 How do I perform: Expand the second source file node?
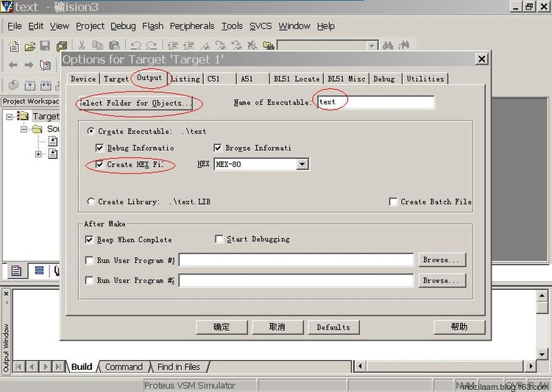click(38, 154)
